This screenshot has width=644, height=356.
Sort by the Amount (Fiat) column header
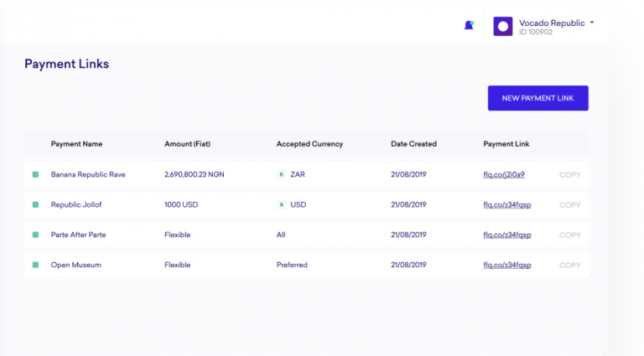coord(187,144)
